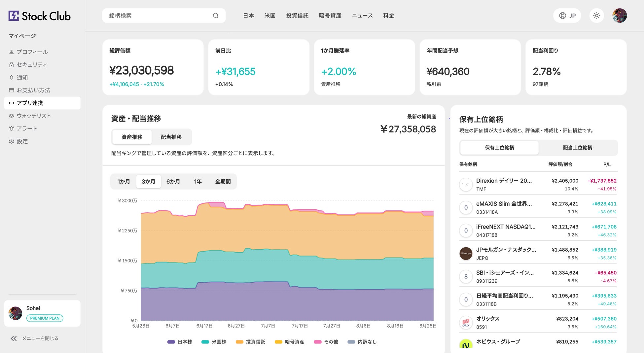Click the P/L column header
Screen dimensions: 644x353
(x=607, y=164)
